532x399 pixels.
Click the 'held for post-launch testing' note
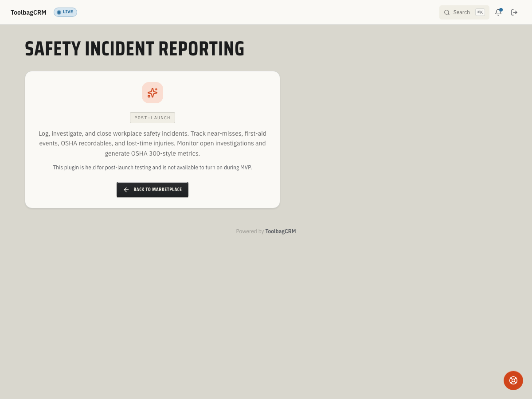point(153,168)
